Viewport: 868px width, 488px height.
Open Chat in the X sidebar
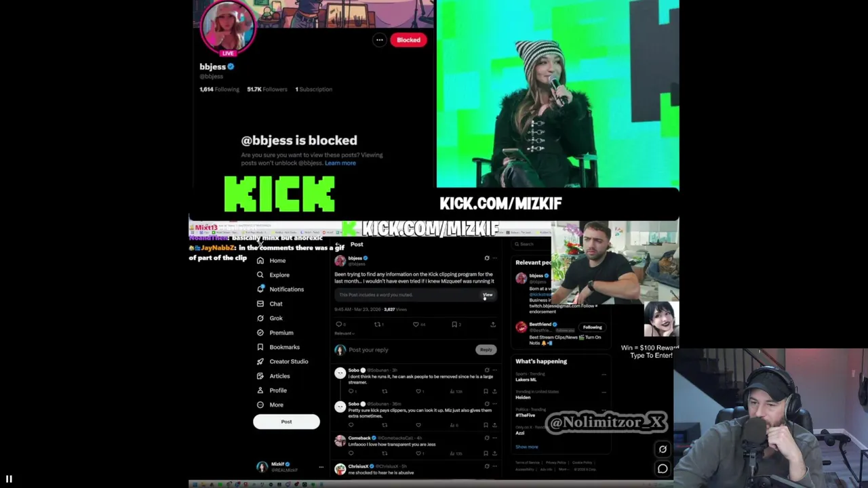click(269, 304)
